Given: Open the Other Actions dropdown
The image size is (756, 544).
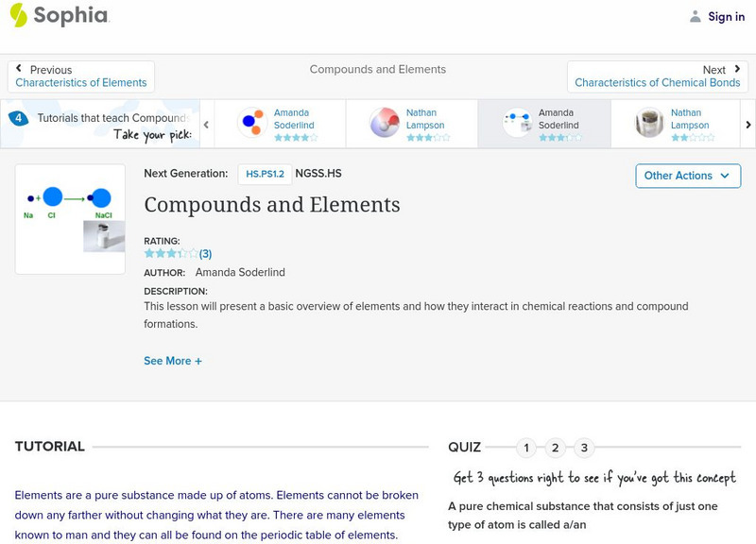Looking at the screenshot, I should 687,176.
